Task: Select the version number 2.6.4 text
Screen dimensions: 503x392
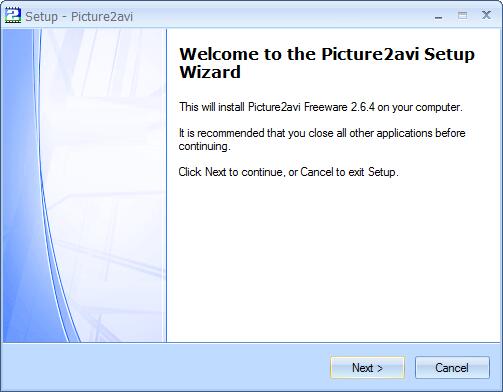Action: point(363,107)
